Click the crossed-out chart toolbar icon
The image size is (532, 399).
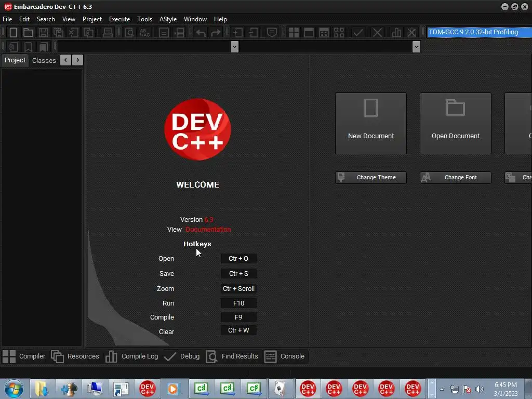click(411, 33)
